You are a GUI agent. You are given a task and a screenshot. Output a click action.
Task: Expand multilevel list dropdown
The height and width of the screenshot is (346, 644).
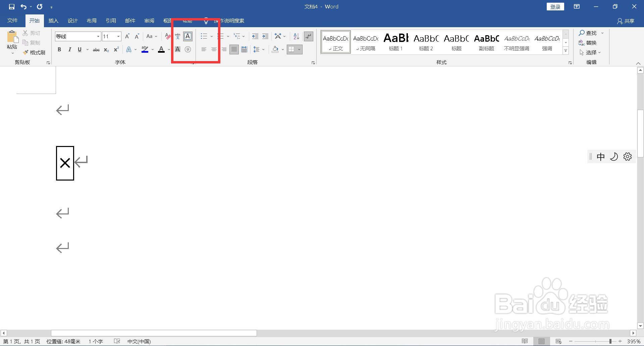point(244,36)
